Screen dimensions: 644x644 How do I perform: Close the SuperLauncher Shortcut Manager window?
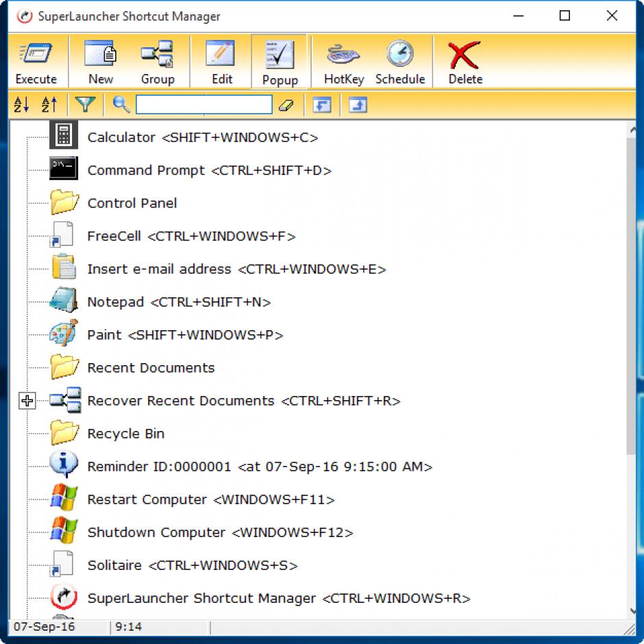click(612, 16)
